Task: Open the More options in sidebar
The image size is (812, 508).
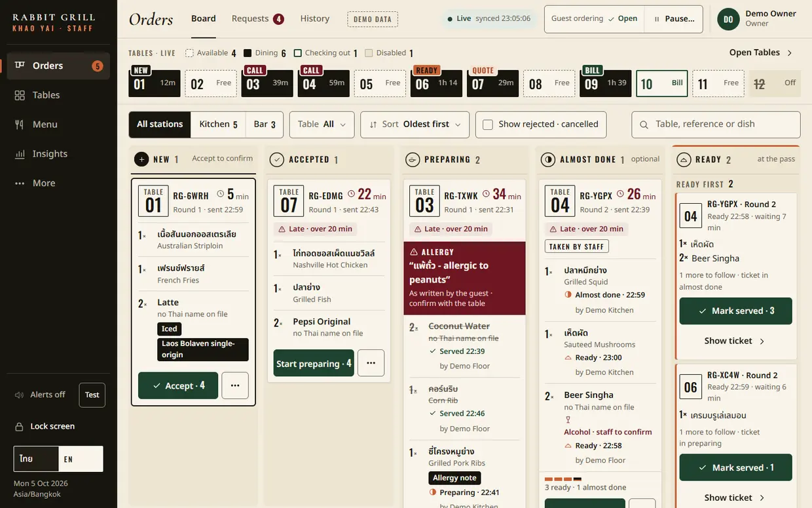Action: [58, 183]
